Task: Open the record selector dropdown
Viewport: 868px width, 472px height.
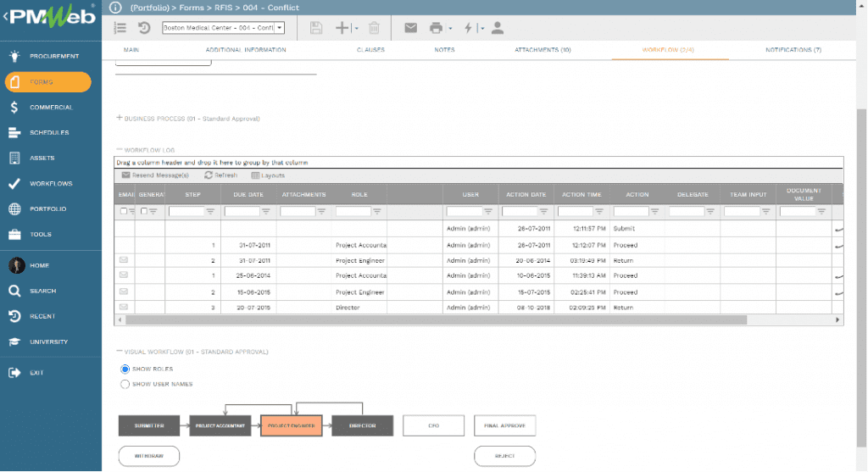Action: click(280, 28)
